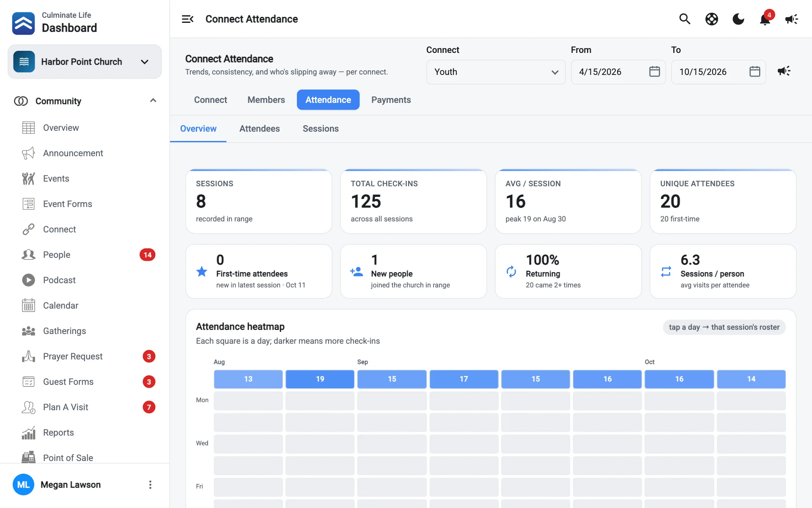The width and height of the screenshot is (812, 508).
Task: Open the Youth connect dropdown
Action: 496,72
